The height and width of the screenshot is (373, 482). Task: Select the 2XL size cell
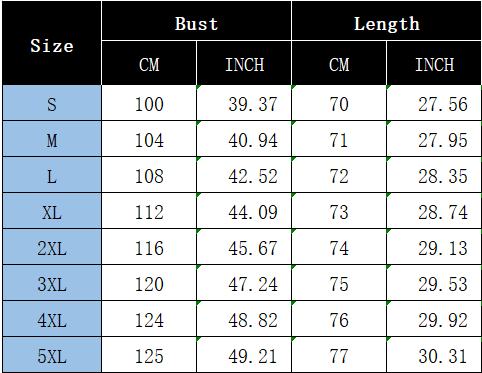point(52,247)
